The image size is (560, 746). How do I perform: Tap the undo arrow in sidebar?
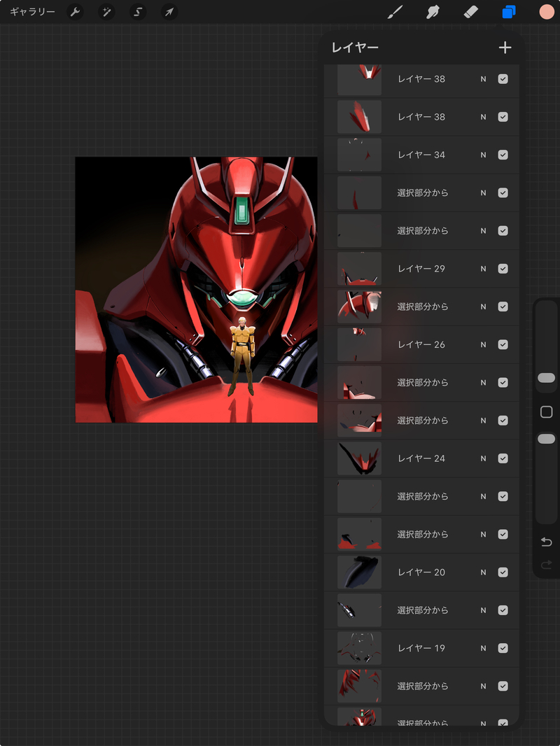pos(546,542)
